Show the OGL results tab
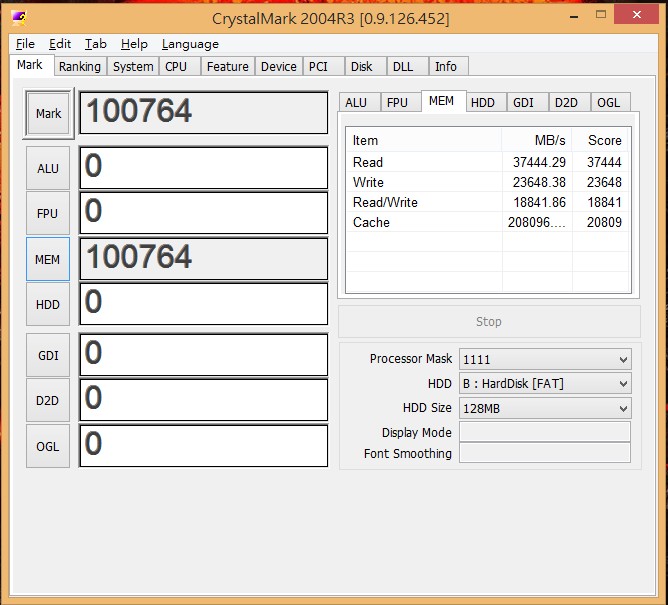The width and height of the screenshot is (668, 605). (x=610, y=103)
